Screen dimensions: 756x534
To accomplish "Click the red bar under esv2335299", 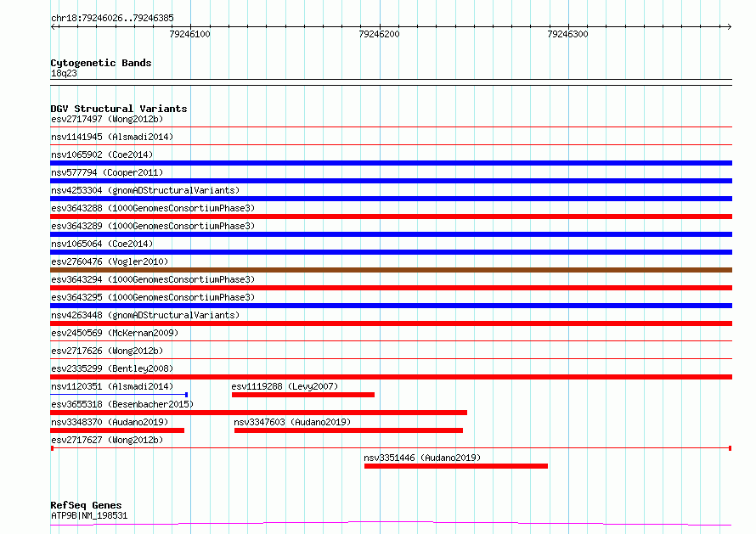I will (391, 377).
